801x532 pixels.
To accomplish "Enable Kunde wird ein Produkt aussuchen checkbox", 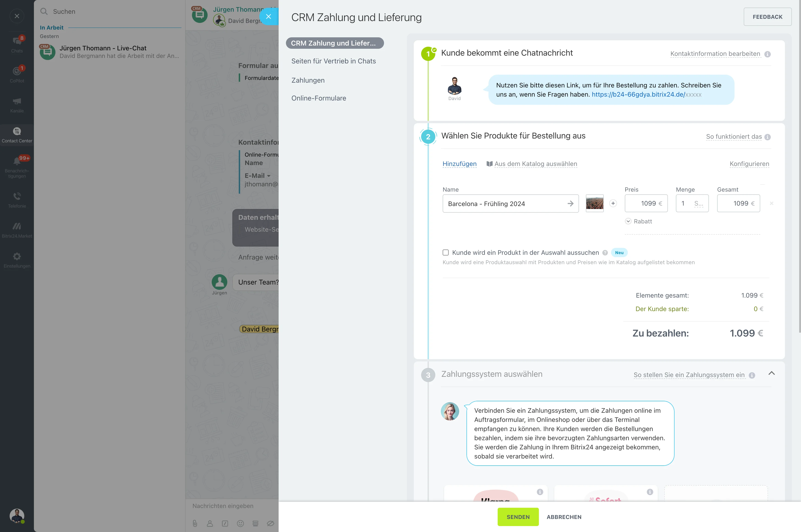I will coord(445,252).
